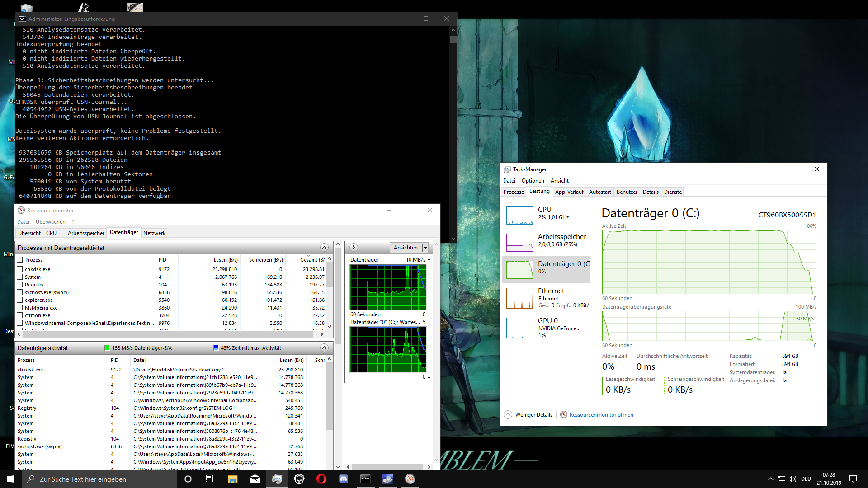Screen dimensions: 868x488
Task: Check the chkdsk.exe process checkbox
Action: (x=20, y=269)
